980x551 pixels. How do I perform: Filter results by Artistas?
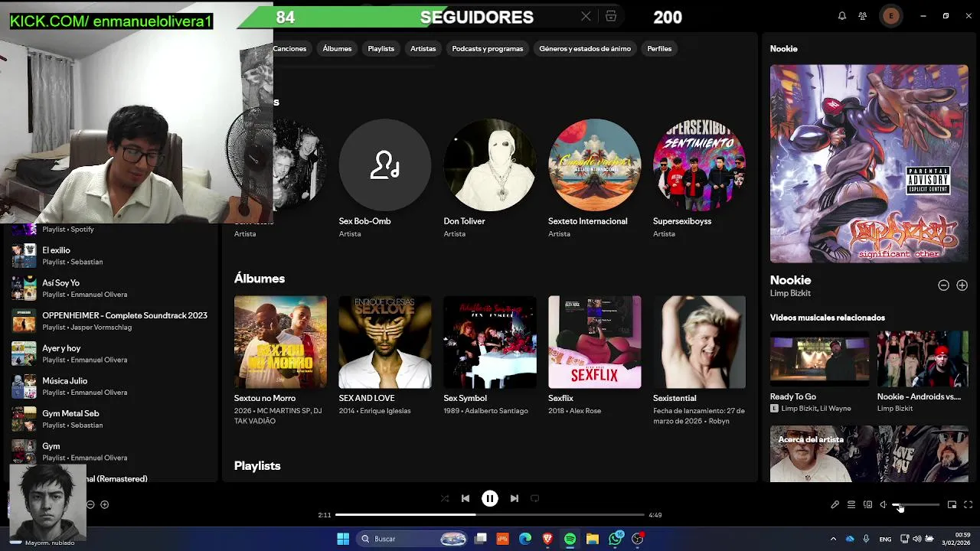tap(423, 48)
